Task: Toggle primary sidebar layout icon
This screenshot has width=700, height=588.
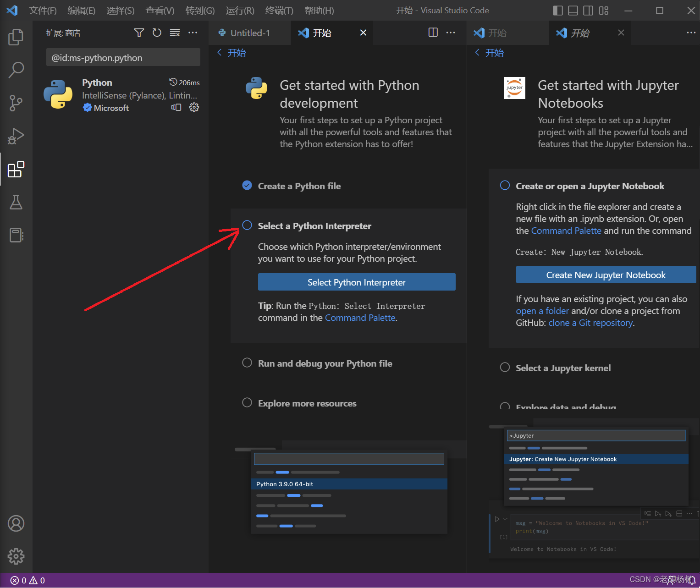Action: click(558, 11)
